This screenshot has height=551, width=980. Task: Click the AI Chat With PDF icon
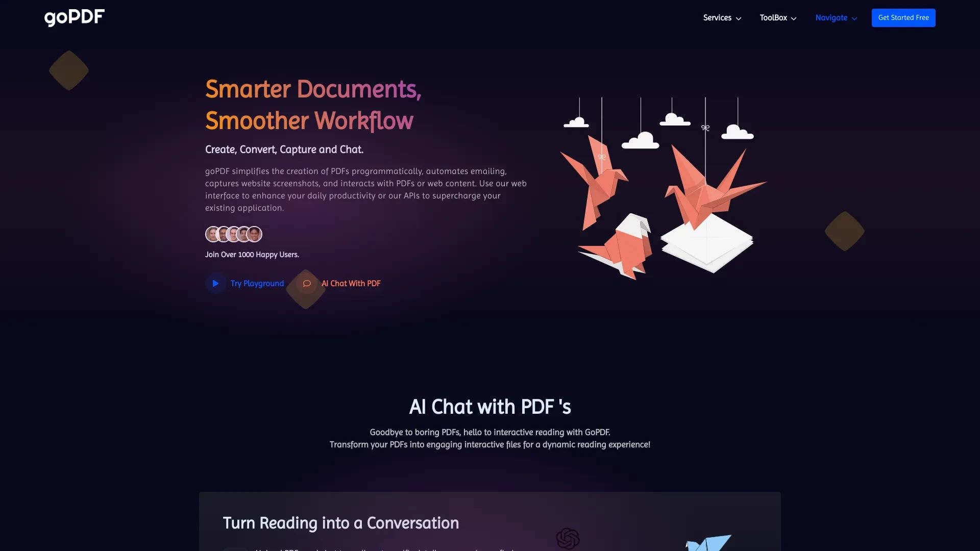[306, 283]
